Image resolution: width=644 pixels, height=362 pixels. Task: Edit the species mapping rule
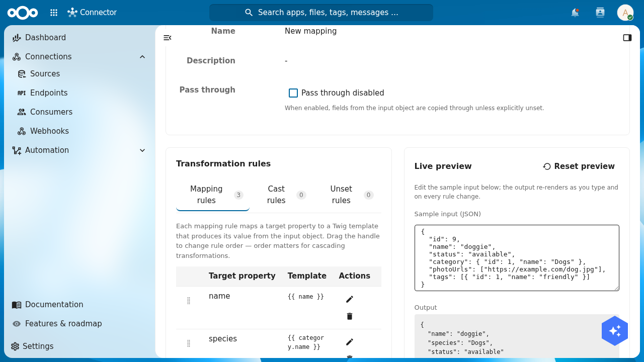tap(350, 342)
